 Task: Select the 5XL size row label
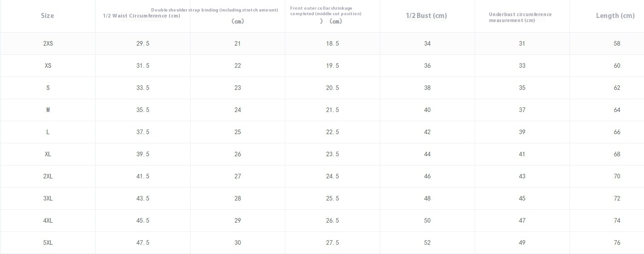pos(48,242)
